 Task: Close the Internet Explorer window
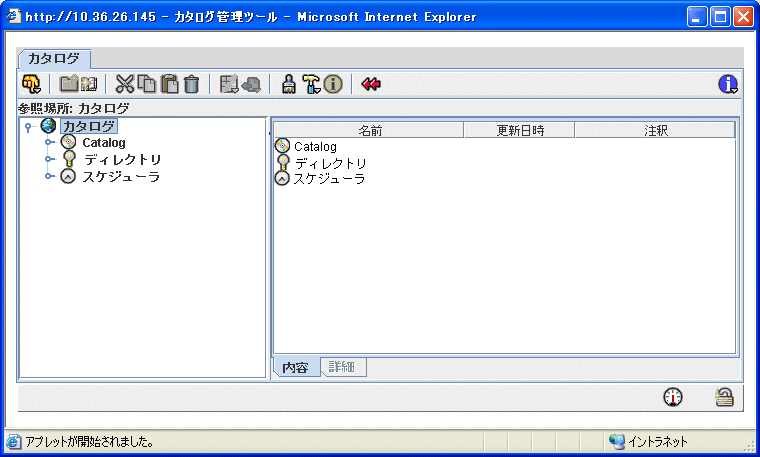744,17
